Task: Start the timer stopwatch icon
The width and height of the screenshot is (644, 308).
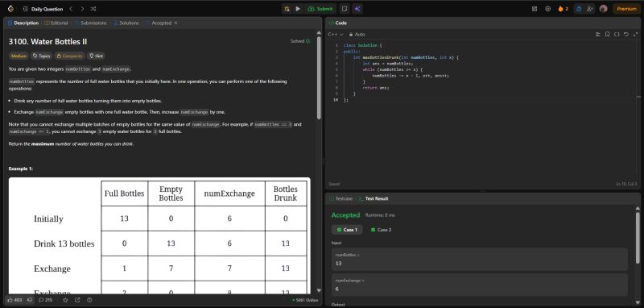Action: coord(579,9)
